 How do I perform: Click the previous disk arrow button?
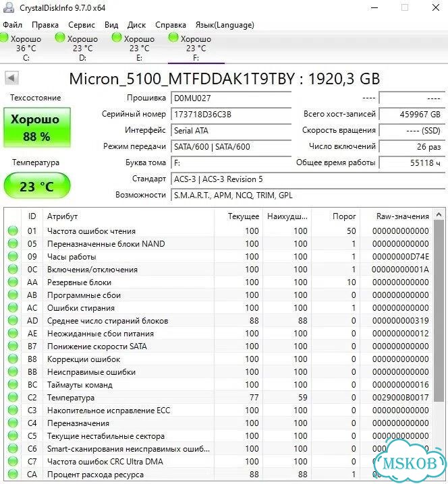point(11,78)
